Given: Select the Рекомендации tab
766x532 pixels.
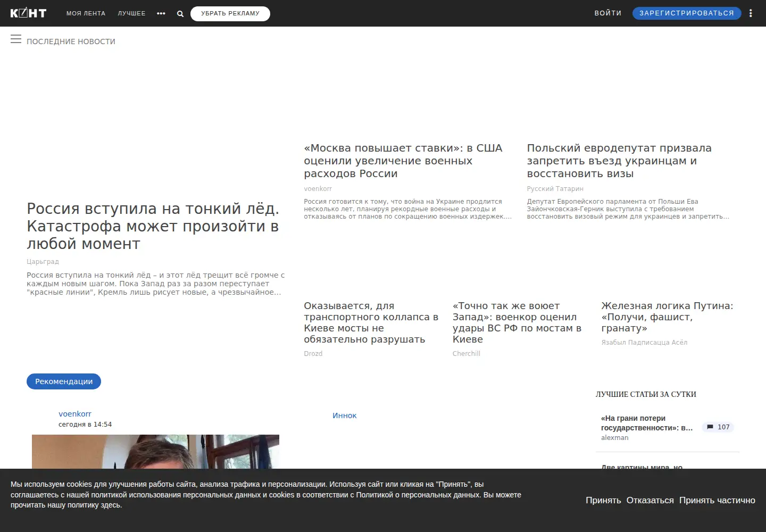Looking at the screenshot, I should point(64,381).
